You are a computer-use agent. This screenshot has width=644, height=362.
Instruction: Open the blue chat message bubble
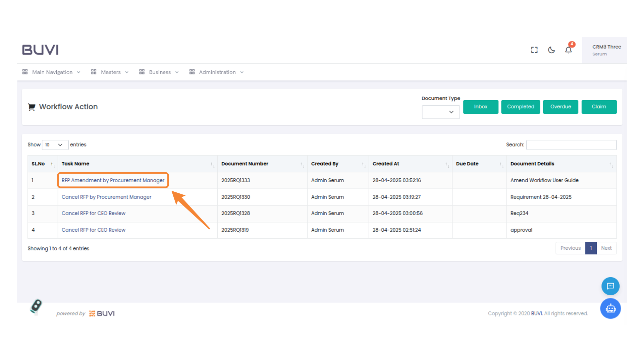610,286
